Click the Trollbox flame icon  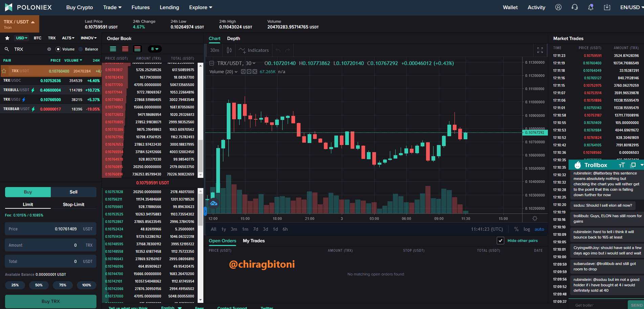pyautogui.click(x=578, y=165)
